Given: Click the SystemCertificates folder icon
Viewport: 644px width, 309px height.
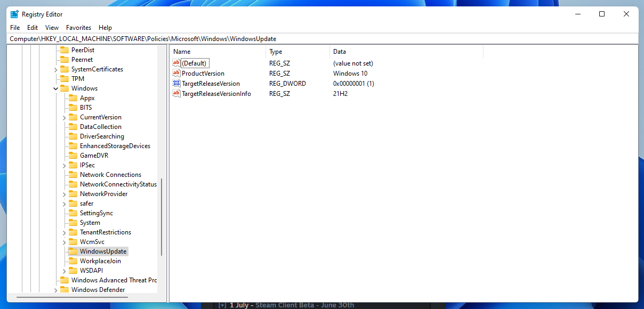Looking at the screenshot, I should [65, 69].
